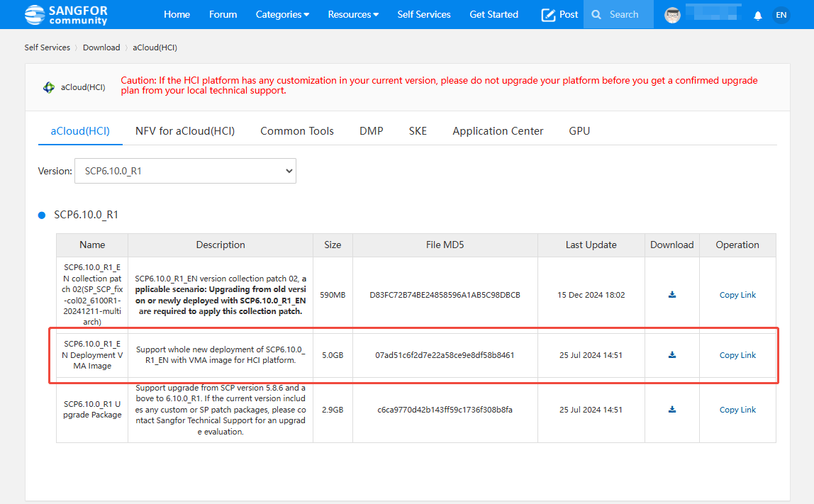Expand the Categories menu
Image resolution: width=814 pixels, height=504 pixels.
(282, 14)
